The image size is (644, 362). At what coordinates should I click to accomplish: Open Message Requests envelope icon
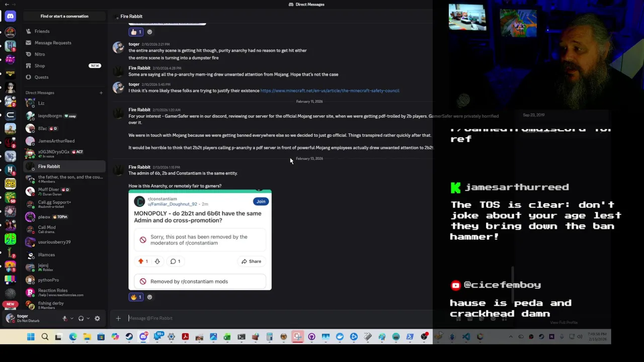[x=29, y=43]
